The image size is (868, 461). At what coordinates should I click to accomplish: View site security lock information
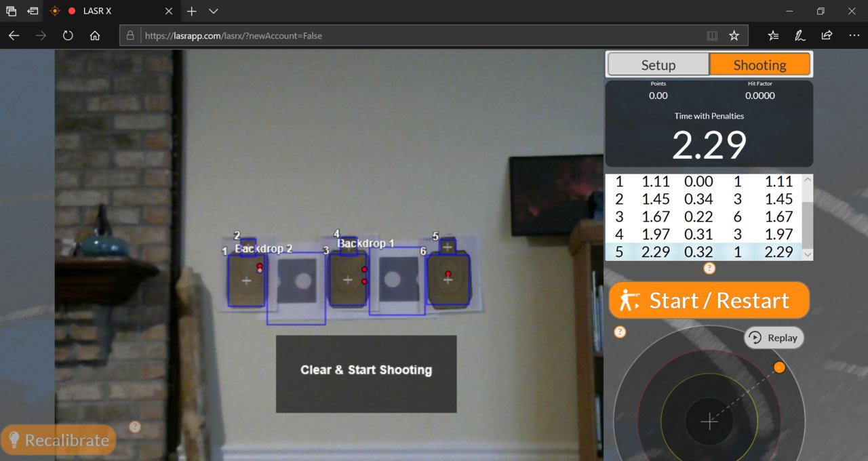click(x=132, y=35)
